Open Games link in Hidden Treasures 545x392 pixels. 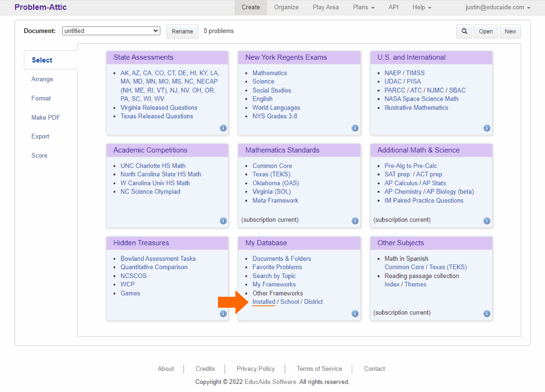(130, 293)
